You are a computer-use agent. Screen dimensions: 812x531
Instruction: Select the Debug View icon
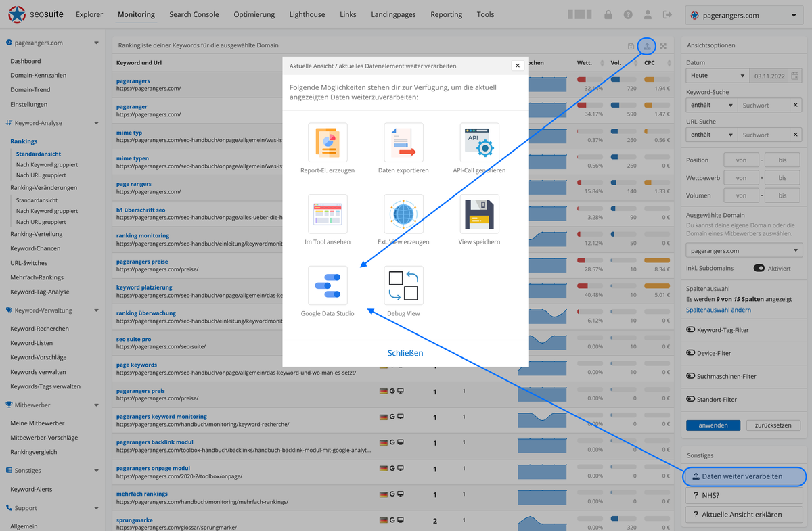tap(404, 285)
